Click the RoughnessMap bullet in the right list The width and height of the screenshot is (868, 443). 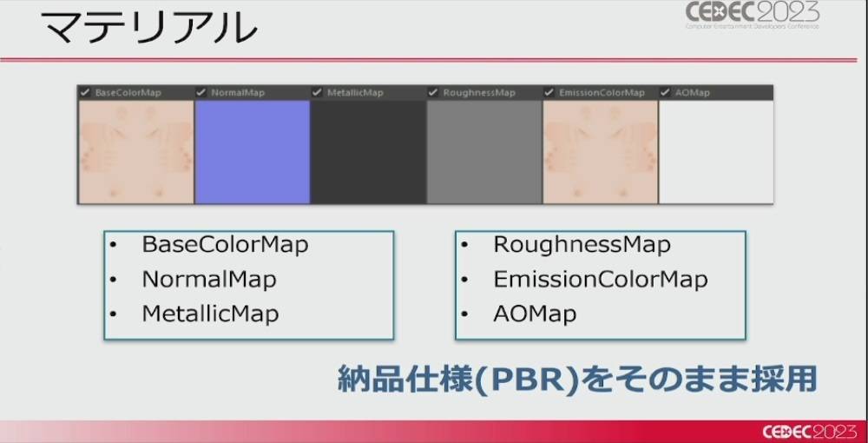582,245
